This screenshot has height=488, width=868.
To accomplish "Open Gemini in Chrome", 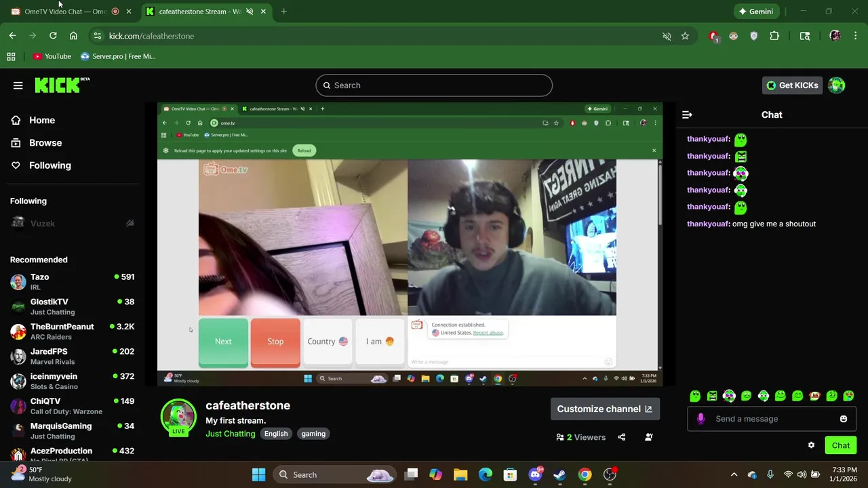I will pyautogui.click(x=756, y=12).
